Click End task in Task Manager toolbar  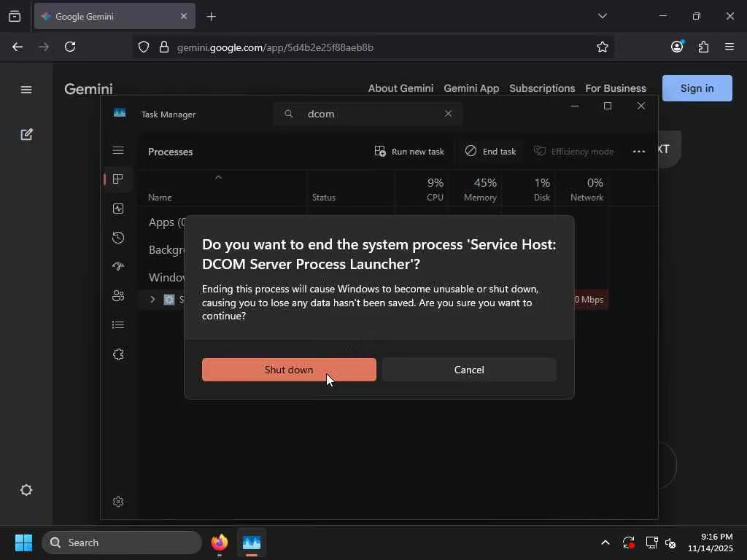click(491, 152)
